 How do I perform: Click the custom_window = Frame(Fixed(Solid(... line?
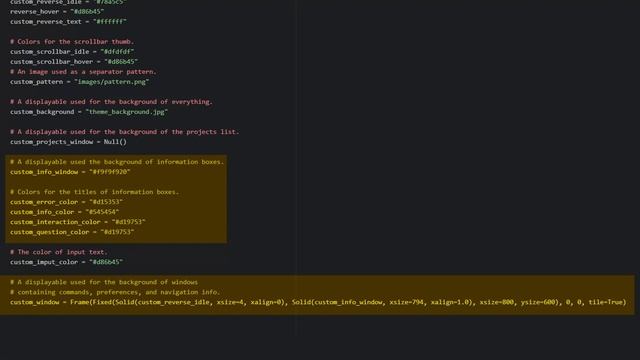pos(318,302)
